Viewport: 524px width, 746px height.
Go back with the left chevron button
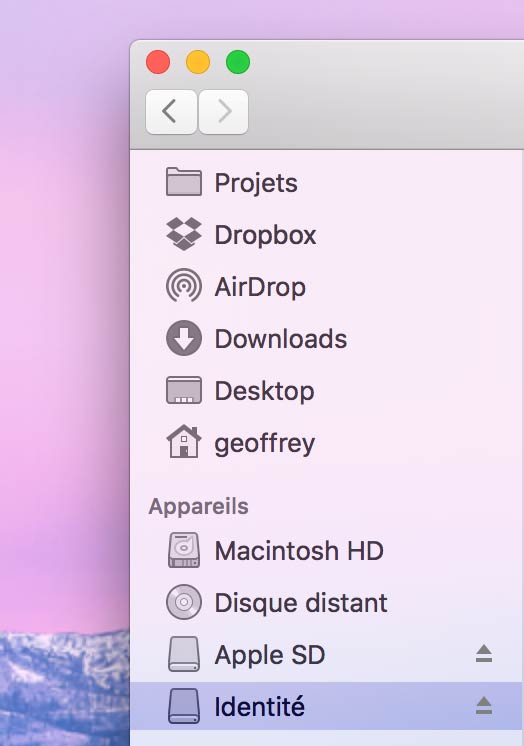pyautogui.click(x=171, y=112)
